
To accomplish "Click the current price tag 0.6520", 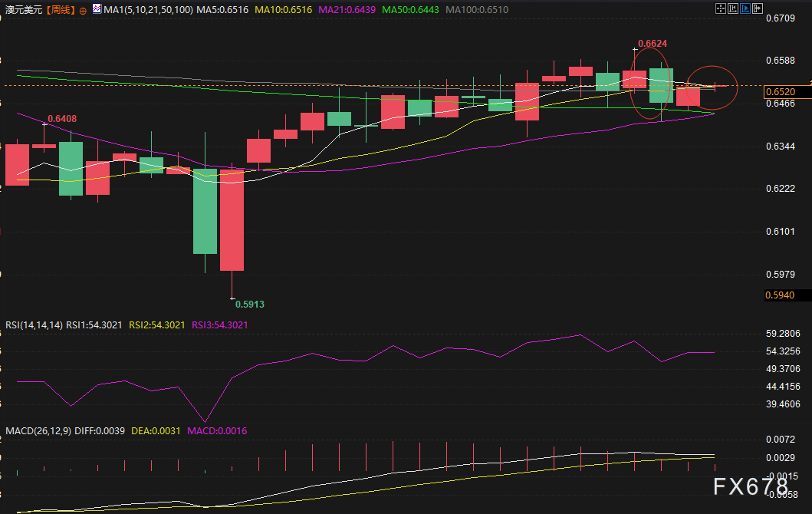I will click(x=787, y=92).
